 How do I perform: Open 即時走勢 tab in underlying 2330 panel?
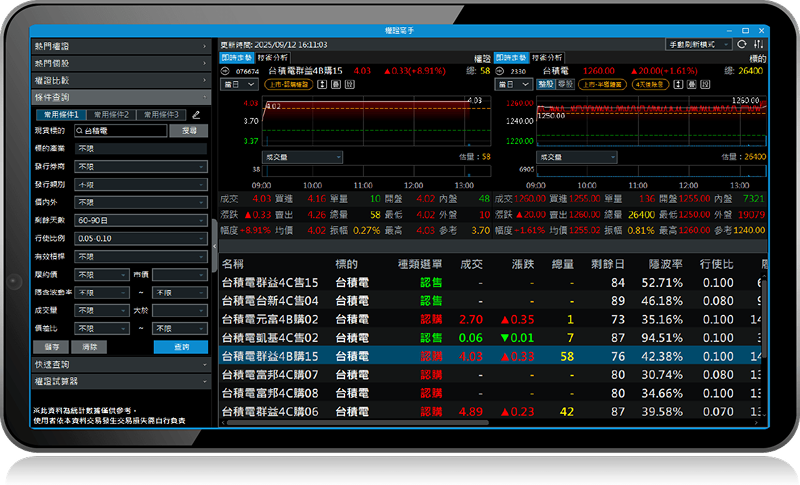(511, 58)
